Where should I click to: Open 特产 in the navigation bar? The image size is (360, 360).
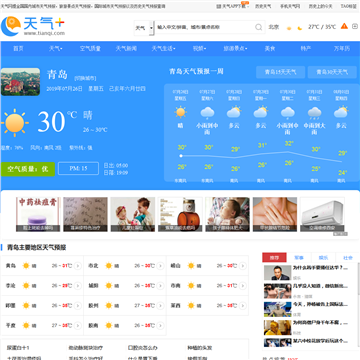(306, 49)
